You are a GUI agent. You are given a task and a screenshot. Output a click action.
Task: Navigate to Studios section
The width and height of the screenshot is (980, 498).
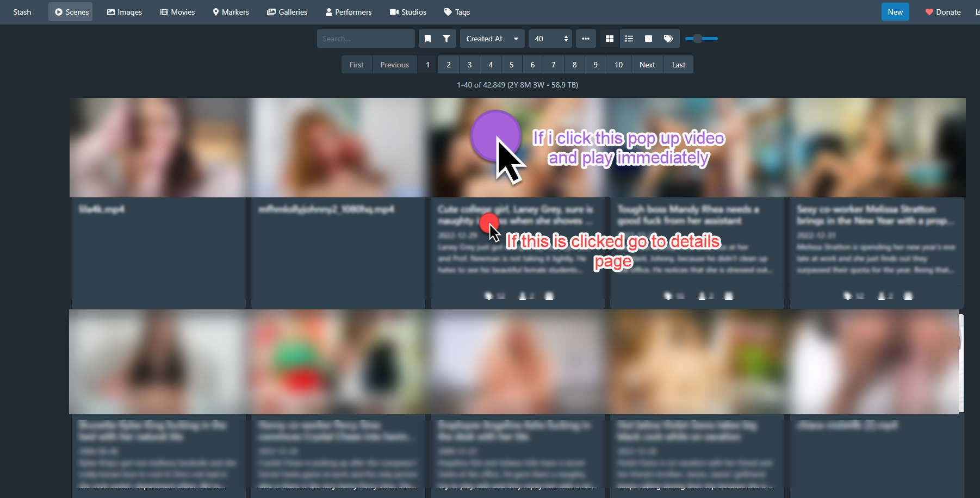tap(408, 12)
